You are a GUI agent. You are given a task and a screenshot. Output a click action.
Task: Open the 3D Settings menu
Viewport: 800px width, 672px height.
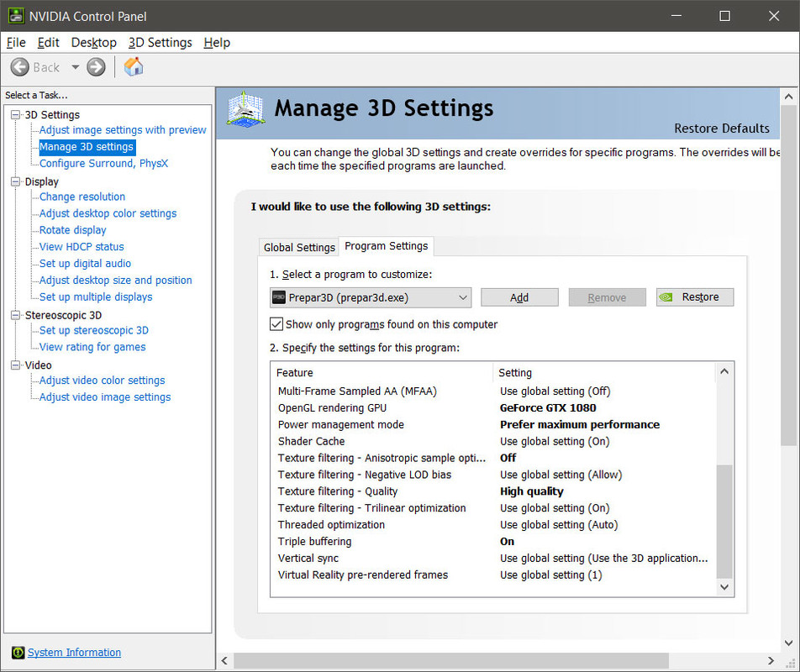click(x=161, y=42)
